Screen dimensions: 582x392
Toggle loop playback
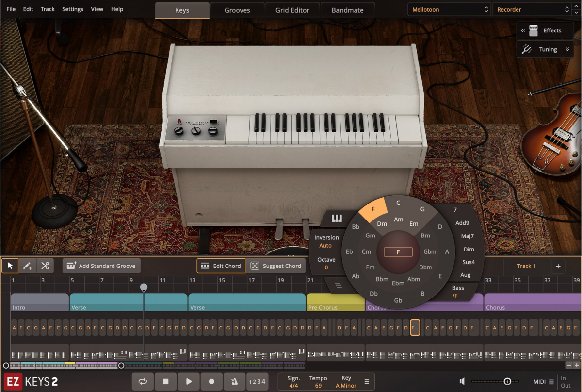pyautogui.click(x=143, y=381)
